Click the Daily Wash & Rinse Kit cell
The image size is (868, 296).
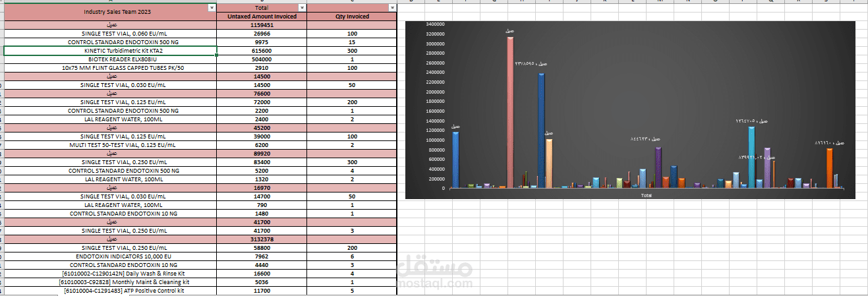(110, 273)
